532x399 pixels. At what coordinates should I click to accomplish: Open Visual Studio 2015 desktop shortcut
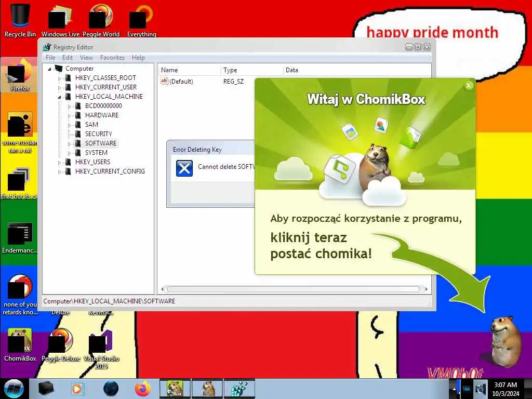click(101, 349)
